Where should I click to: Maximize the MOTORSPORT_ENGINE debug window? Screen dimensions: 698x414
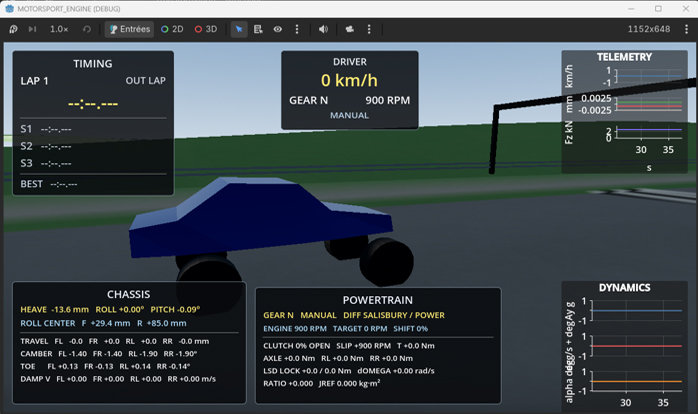(658, 8)
